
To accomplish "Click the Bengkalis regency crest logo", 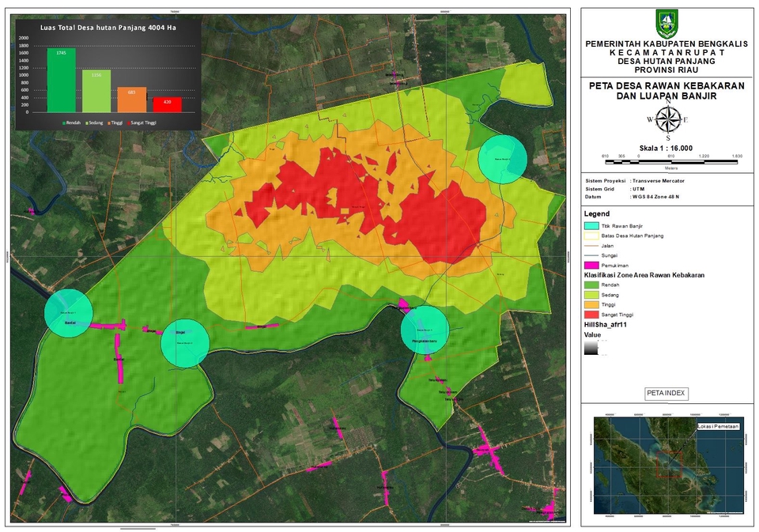I will (x=666, y=25).
